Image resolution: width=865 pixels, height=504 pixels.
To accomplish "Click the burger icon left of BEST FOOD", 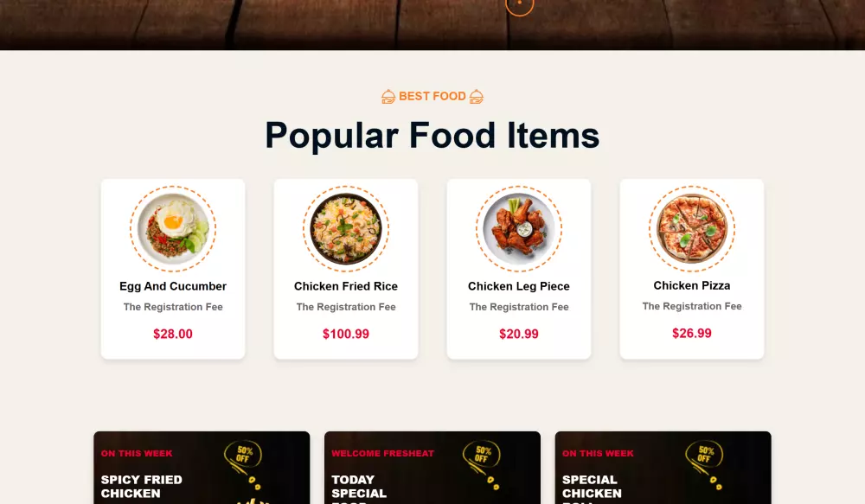I will [388, 97].
